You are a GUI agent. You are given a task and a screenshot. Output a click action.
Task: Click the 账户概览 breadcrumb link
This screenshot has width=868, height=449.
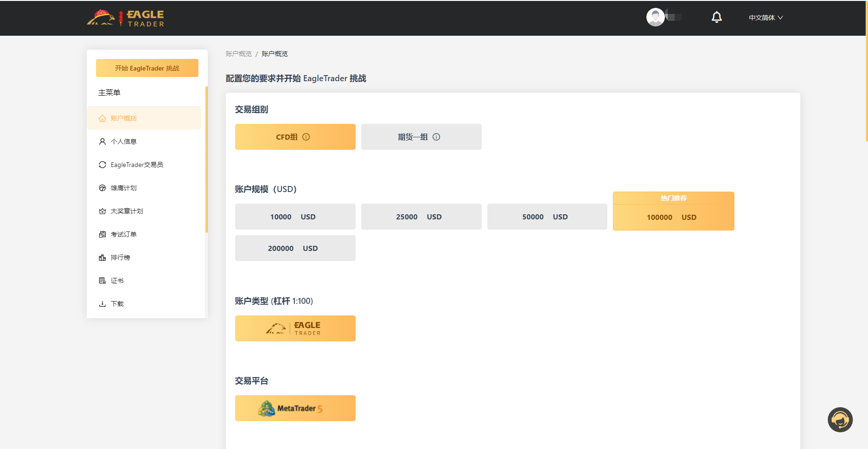(x=238, y=53)
